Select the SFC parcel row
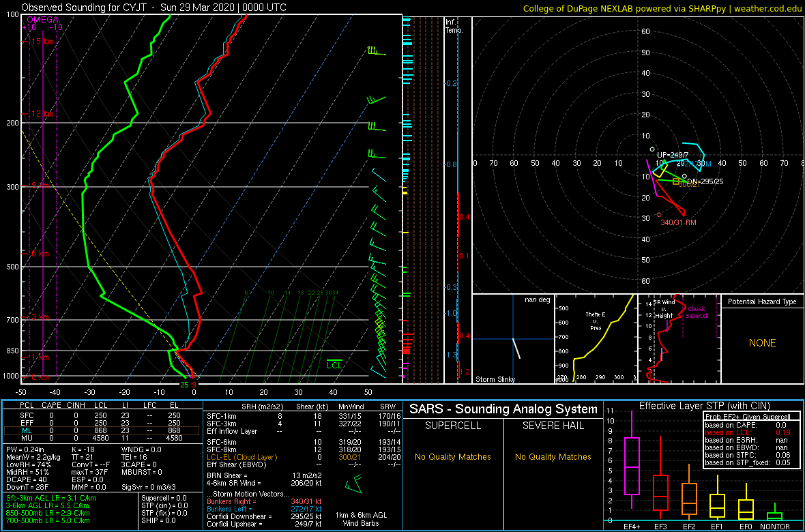Image resolution: width=805 pixels, height=532 pixels. pyautogui.click(x=102, y=415)
